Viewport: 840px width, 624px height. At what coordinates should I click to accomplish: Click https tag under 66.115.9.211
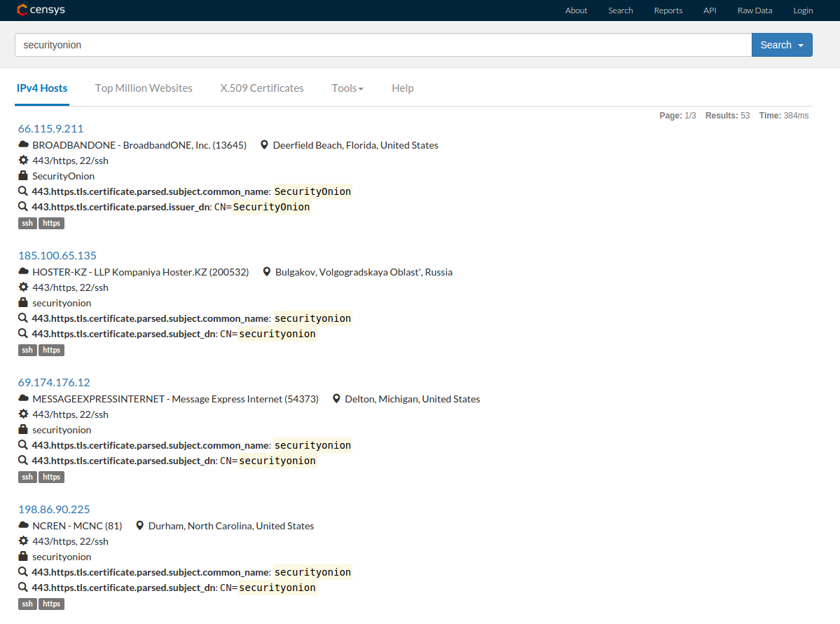(51, 223)
